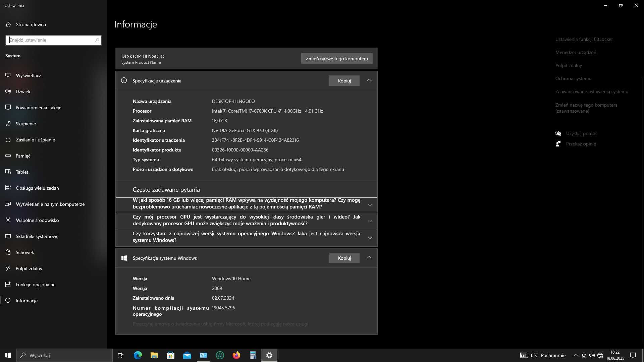644x362 pixels.
Task: Click the vertical scrollbar of settings window
Action: tap(643, 209)
